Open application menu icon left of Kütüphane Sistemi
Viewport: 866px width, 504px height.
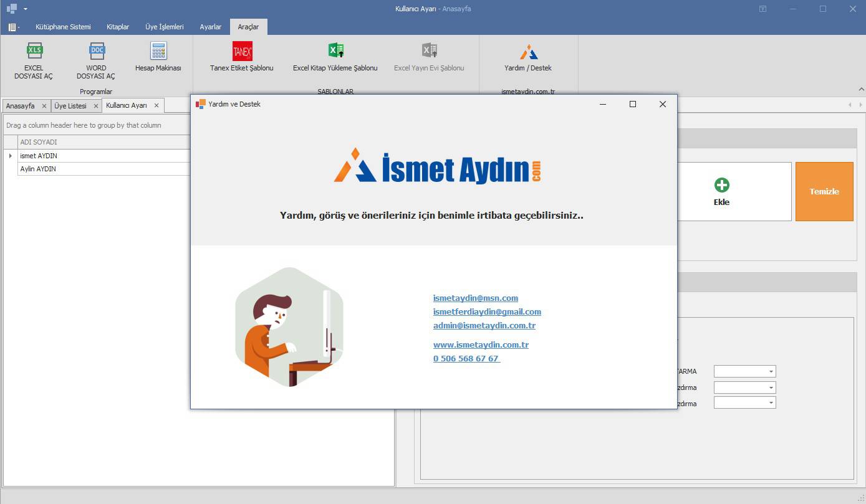click(x=13, y=27)
